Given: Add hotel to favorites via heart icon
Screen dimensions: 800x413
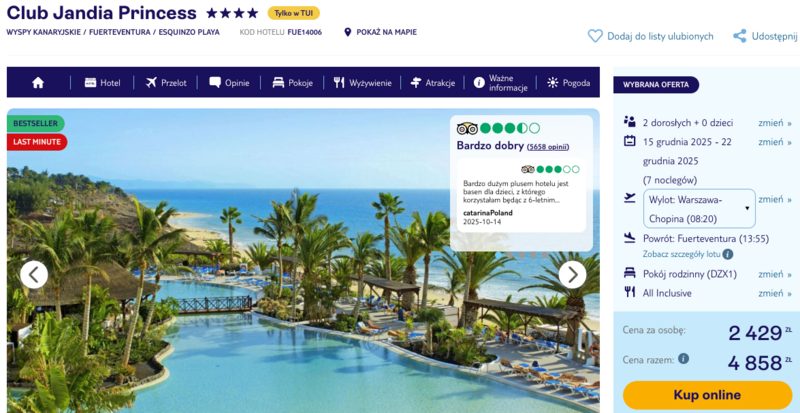Looking at the screenshot, I should (x=595, y=36).
